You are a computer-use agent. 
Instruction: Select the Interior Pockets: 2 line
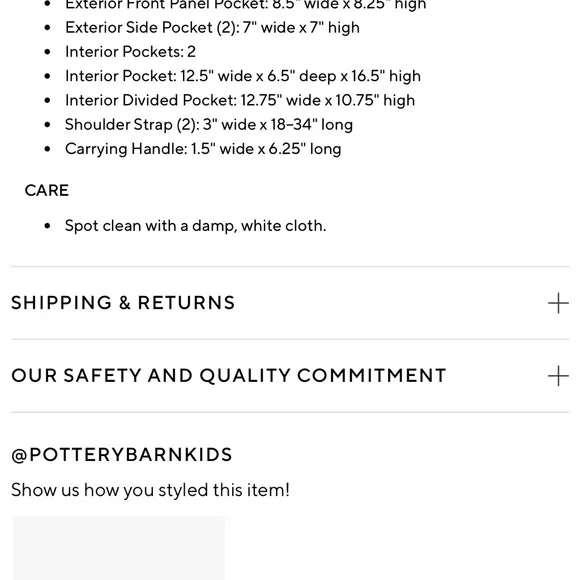point(130,52)
